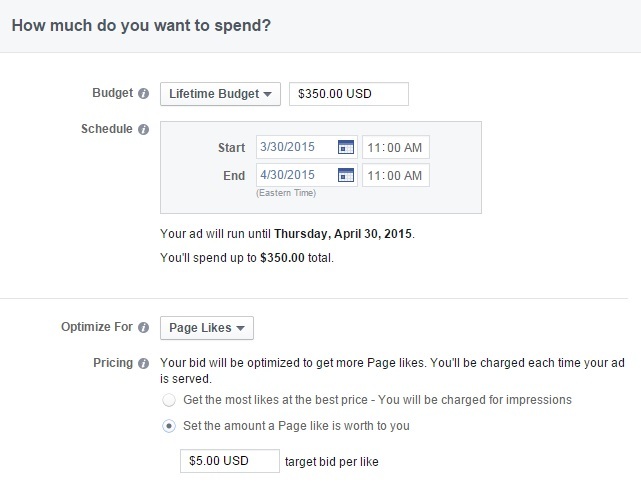Click the Schedule help info icon
The height and width of the screenshot is (488, 641).
point(143,130)
